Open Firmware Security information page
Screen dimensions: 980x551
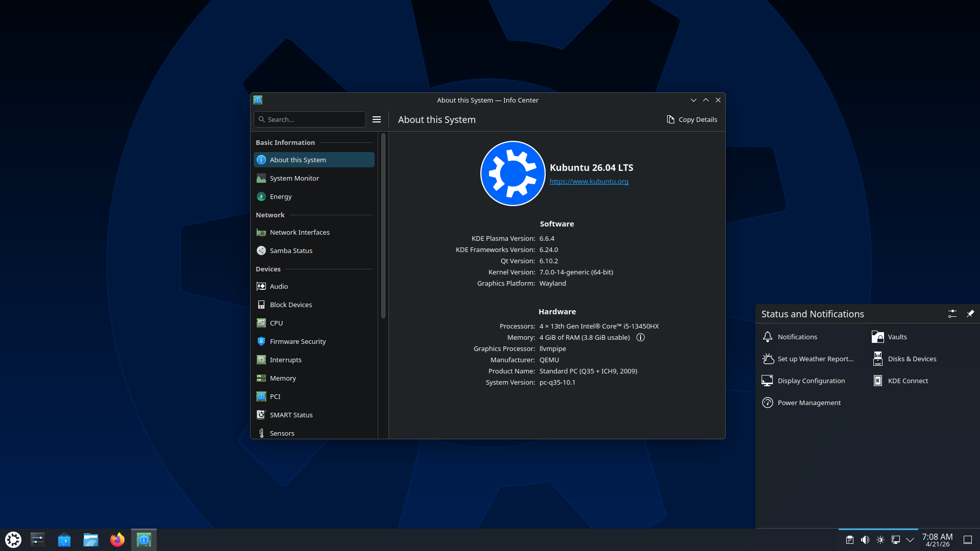tap(298, 341)
